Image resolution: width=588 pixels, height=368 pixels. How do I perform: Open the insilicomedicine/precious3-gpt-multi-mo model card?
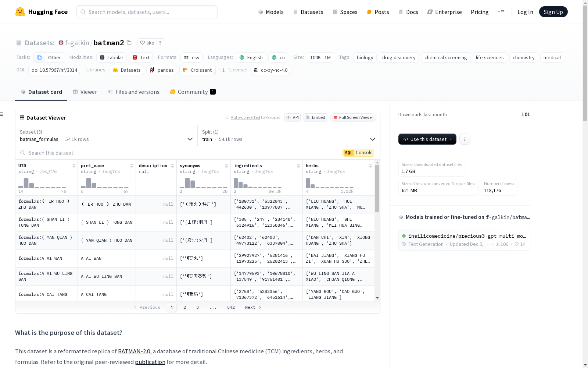pyautogui.click(x=464, y=240)
